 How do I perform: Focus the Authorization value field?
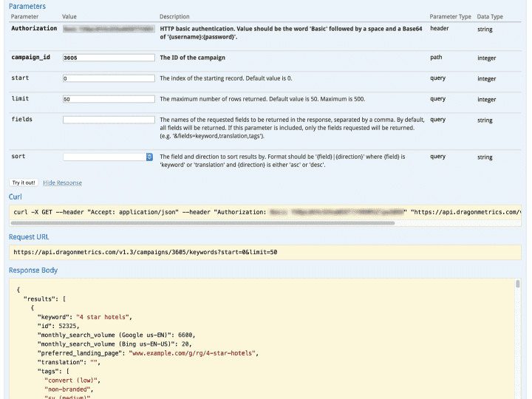[x=108, y=30]
